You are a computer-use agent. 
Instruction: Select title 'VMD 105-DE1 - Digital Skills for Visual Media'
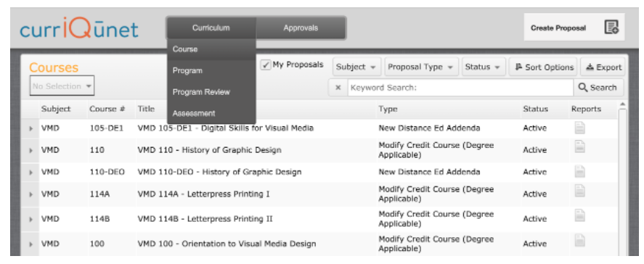click(226, 128)
